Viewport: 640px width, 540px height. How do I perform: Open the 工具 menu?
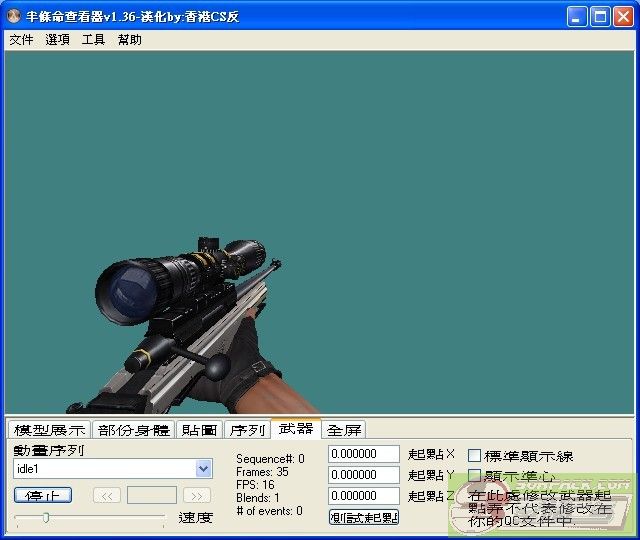tap(93, 40)
